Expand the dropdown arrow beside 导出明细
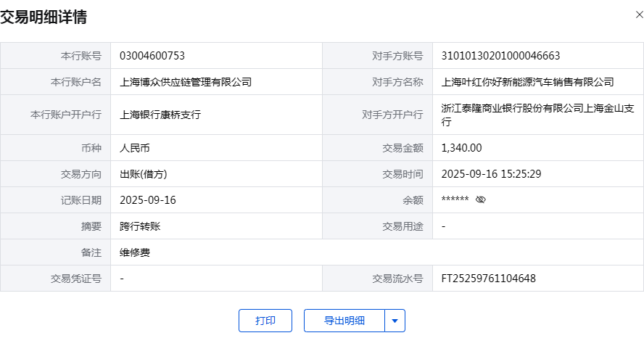This screenshot has width=644, height=346. click(395, 321)
